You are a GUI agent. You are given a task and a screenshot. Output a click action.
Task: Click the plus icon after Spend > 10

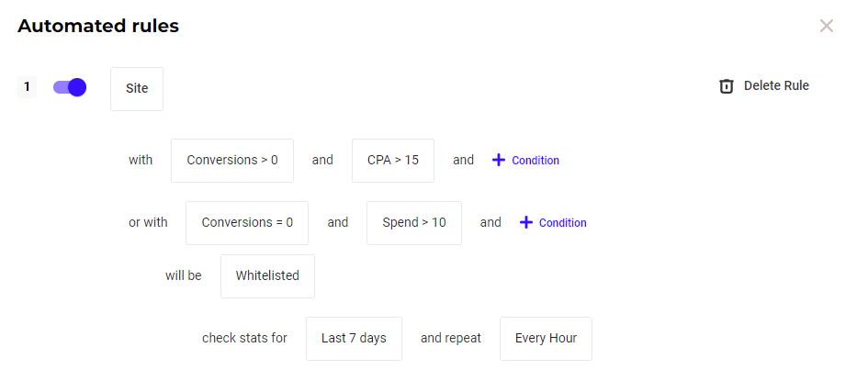526,222
